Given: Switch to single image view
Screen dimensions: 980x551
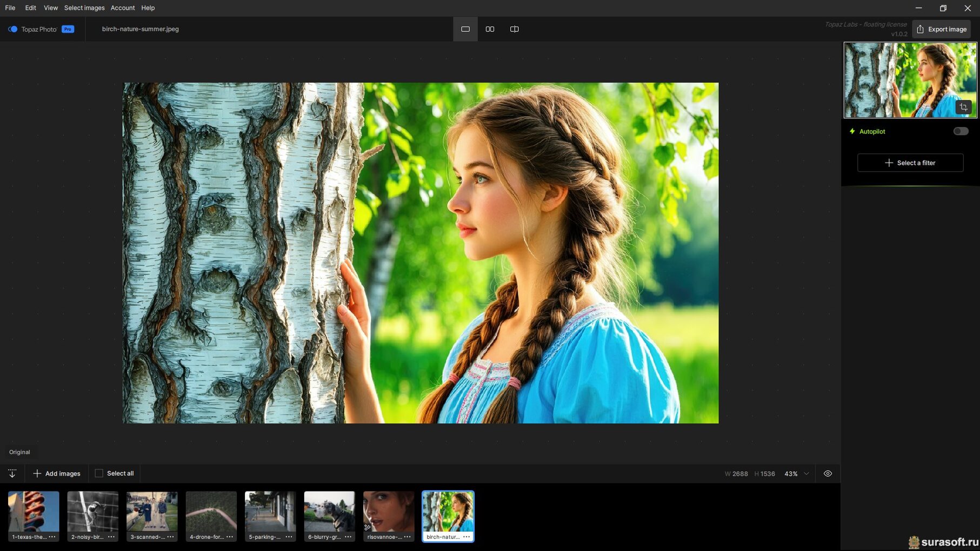Looking at the screenshot, I should (x=465, y=29).
